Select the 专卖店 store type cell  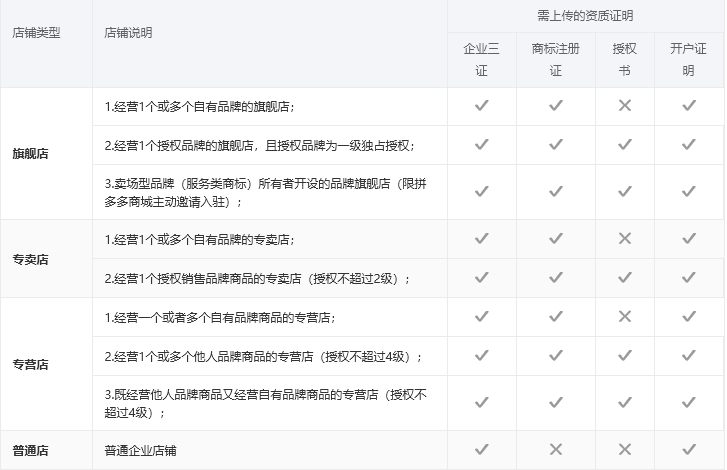pyautogui.click(x=31, y=260)
